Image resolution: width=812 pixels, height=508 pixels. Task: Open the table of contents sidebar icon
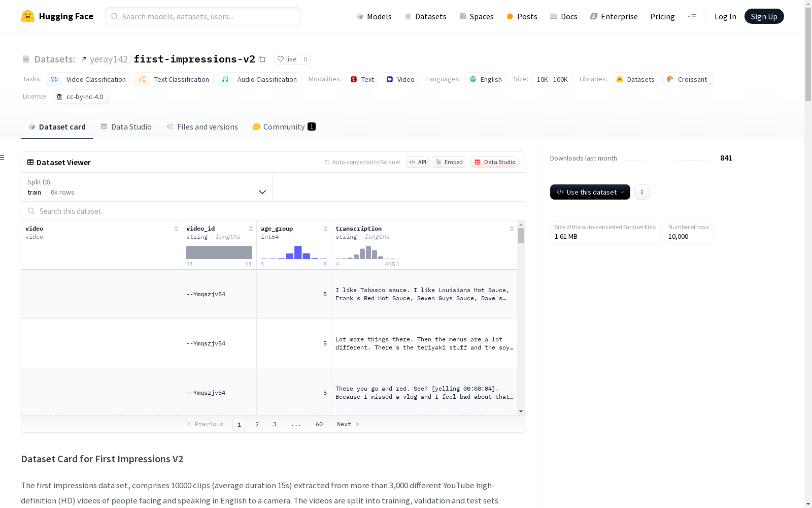coord(3,157)
